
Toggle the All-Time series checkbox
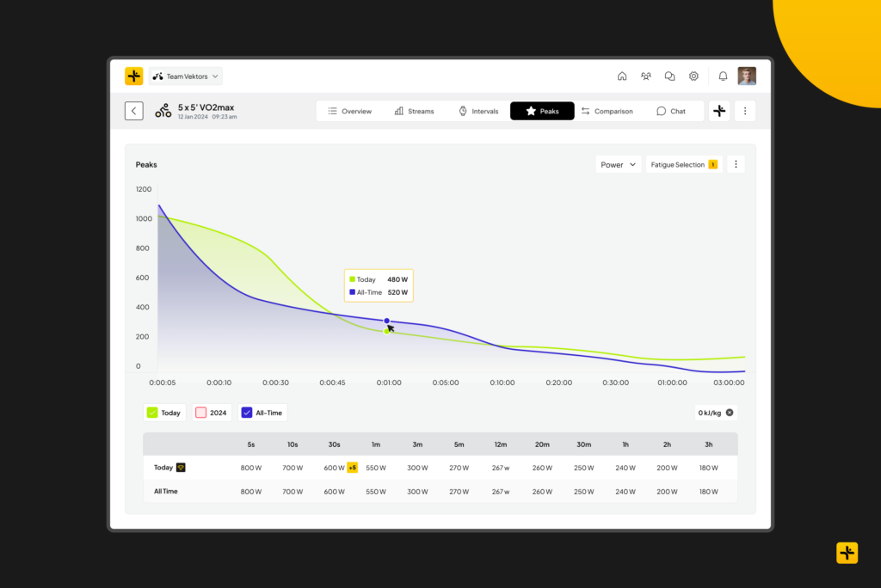coord(246,413)
